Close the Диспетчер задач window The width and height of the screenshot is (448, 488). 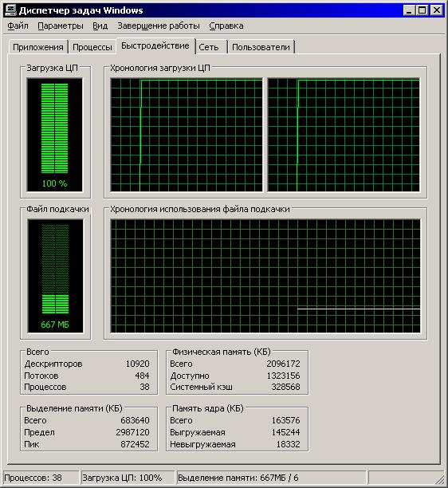(437, 10)
